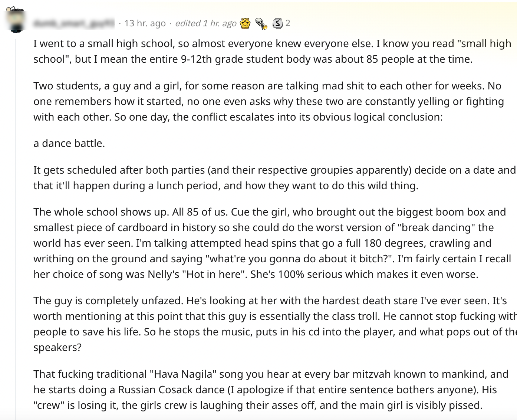The image size is (517, 420).
Task: Click the paragraph starting "I went to a small high school"
Action: pos(253,51)
